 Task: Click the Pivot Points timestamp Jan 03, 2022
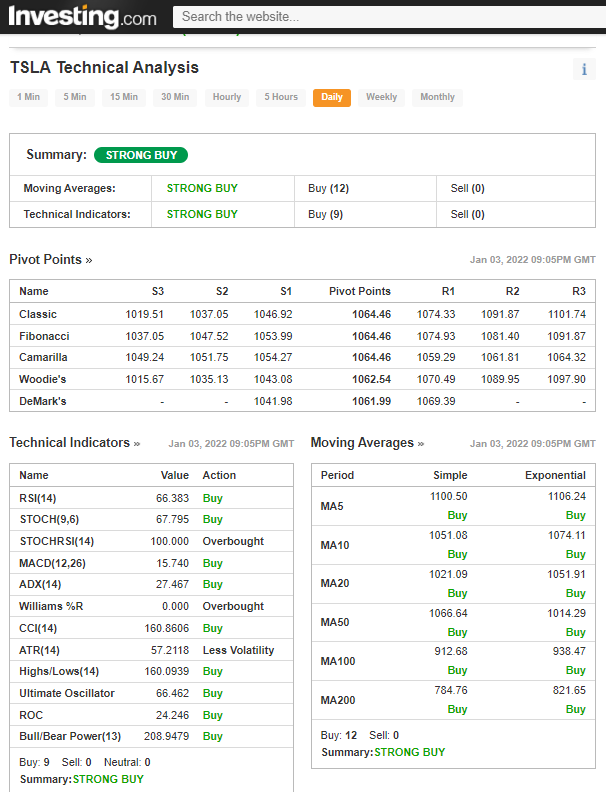click(533, 260)
